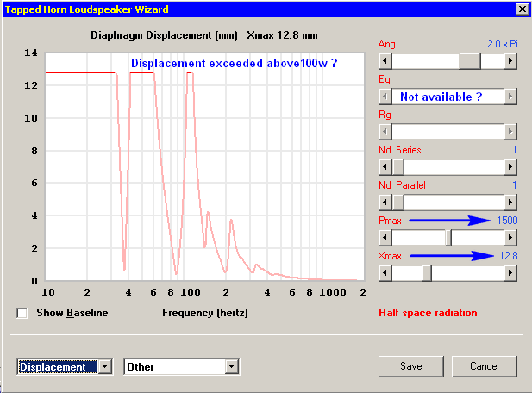Decrease Pmax with left arrow

(x=385, y=238)
